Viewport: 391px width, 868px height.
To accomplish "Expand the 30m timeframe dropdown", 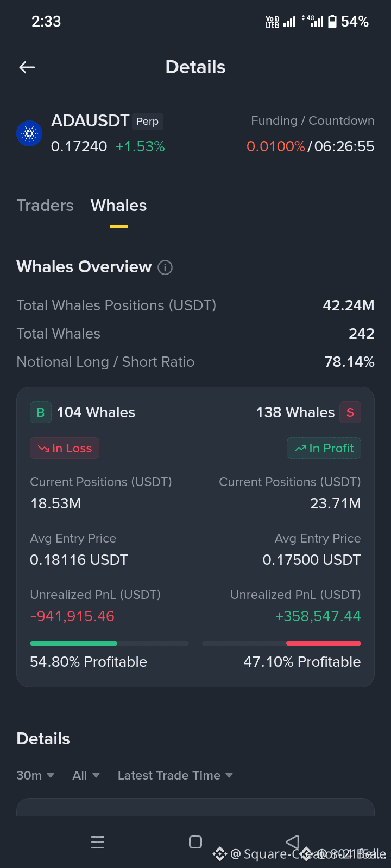I will coord(35,776).
